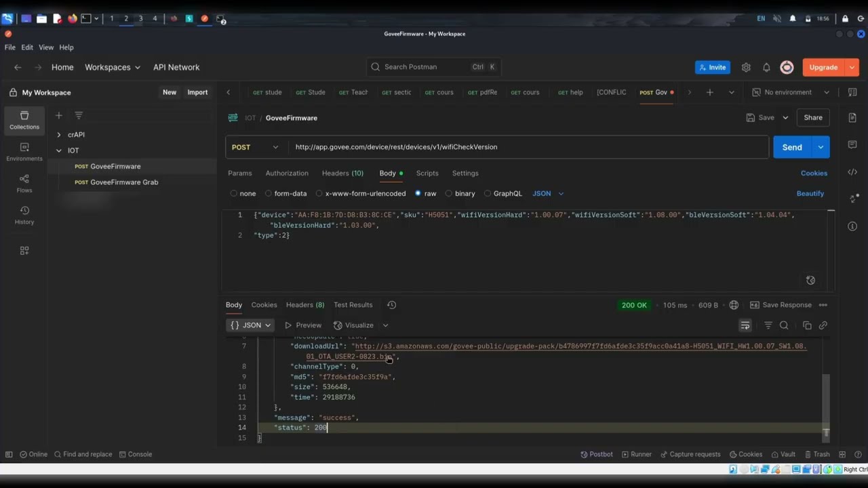The image size is (868, 488).
Task: Search within the response body
Action: [784, 325]
